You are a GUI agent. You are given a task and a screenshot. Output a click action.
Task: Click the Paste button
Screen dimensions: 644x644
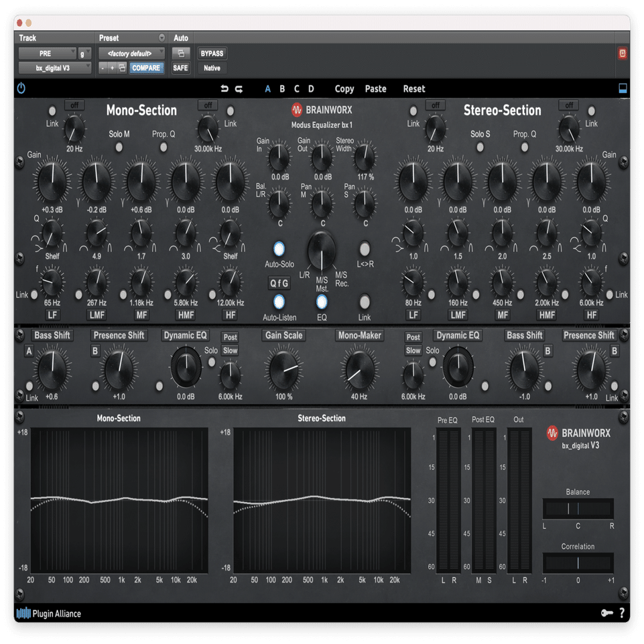coord(375,88)
